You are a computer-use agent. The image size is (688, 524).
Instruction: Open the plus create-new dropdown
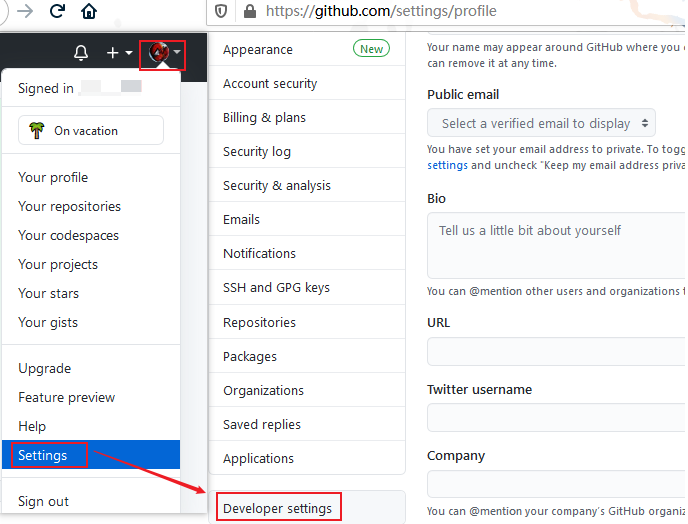[119, 53]
